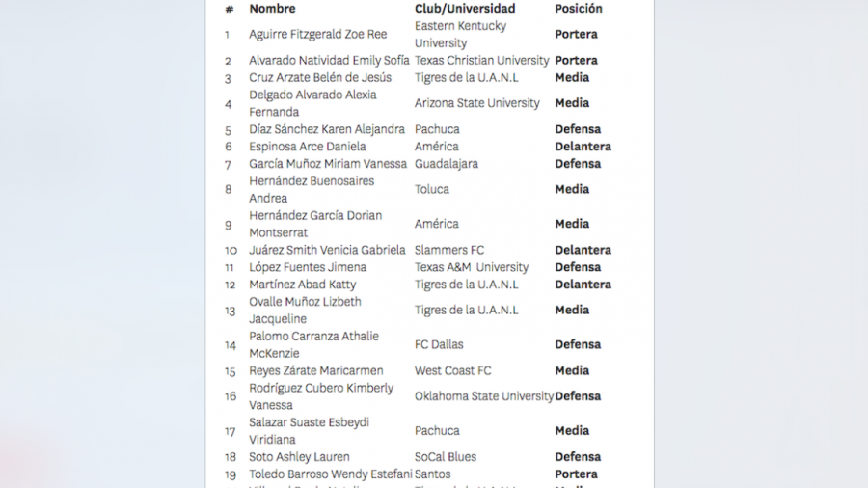The height and width of the screenshot is (488, 868).
Task: Click the Slammers FC club cell
Action: 449,250
